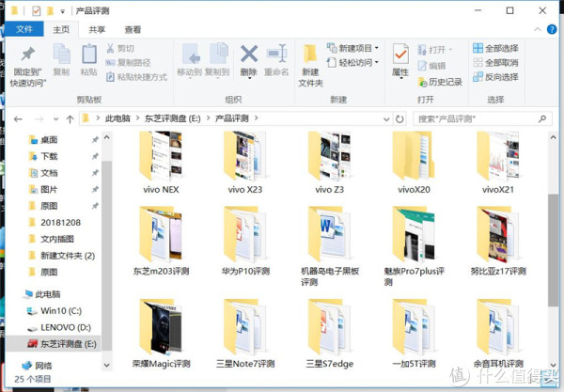Switch to the 查看 View tab
This screenshot has height=392, width=564.
click(133, 29)
